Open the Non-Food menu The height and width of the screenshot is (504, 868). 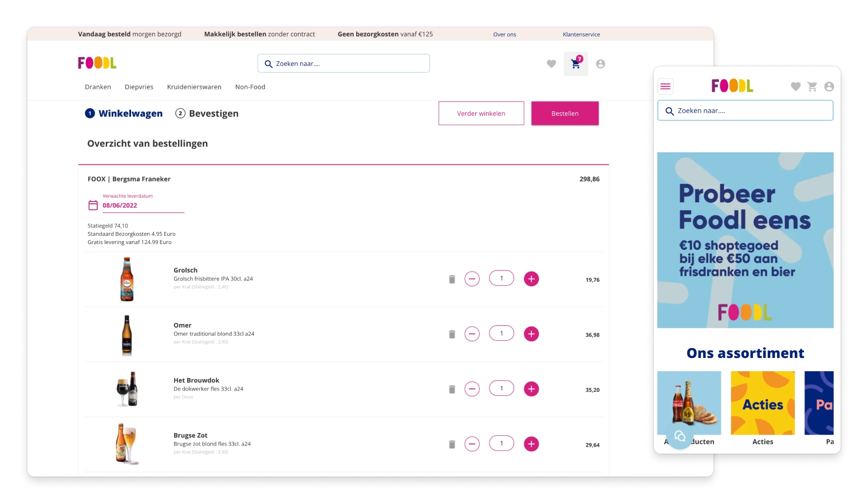[x=250, y=87]
